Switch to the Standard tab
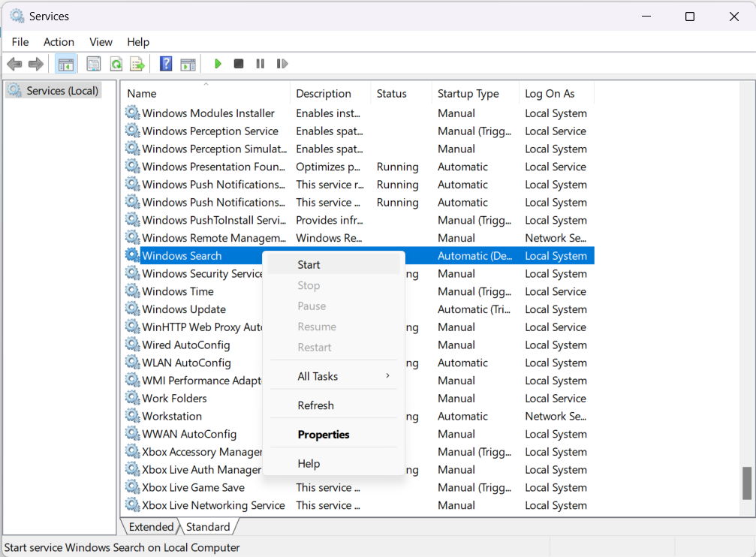This screenshot has height=557, width=756. tap(208, 527)
